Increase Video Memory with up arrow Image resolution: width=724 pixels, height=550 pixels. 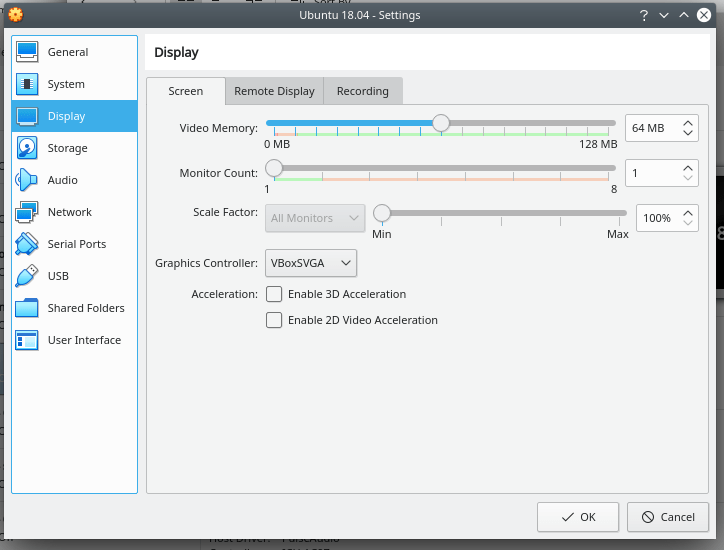tap(687, 123)
